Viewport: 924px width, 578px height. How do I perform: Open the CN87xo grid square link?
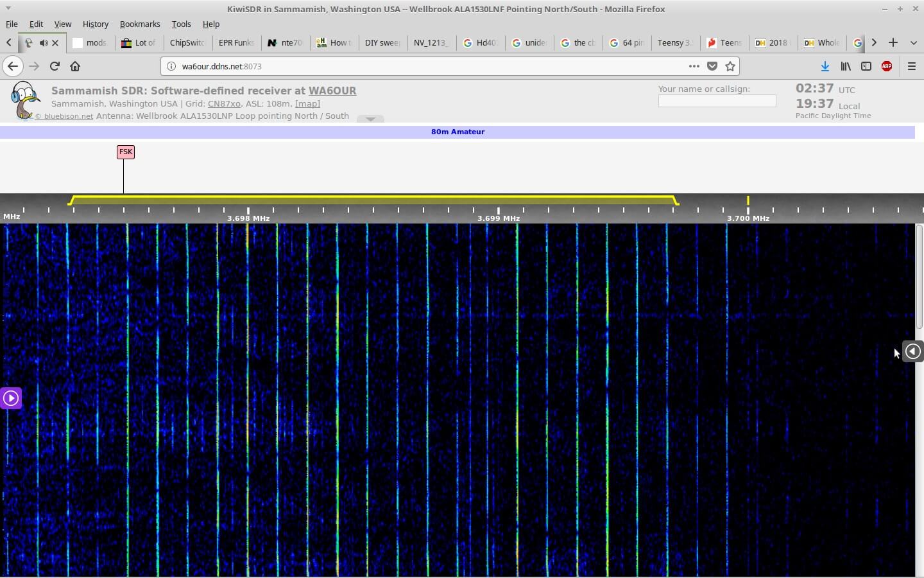coord(224,103)
